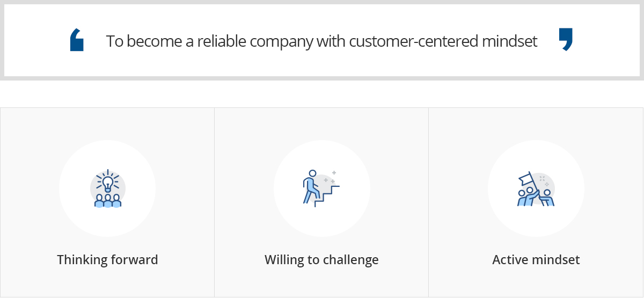Image resolution: width=644 pixels, height=298 pixels.
Task: Click the lightbulb team icon
Action: (x=107, y=188)
